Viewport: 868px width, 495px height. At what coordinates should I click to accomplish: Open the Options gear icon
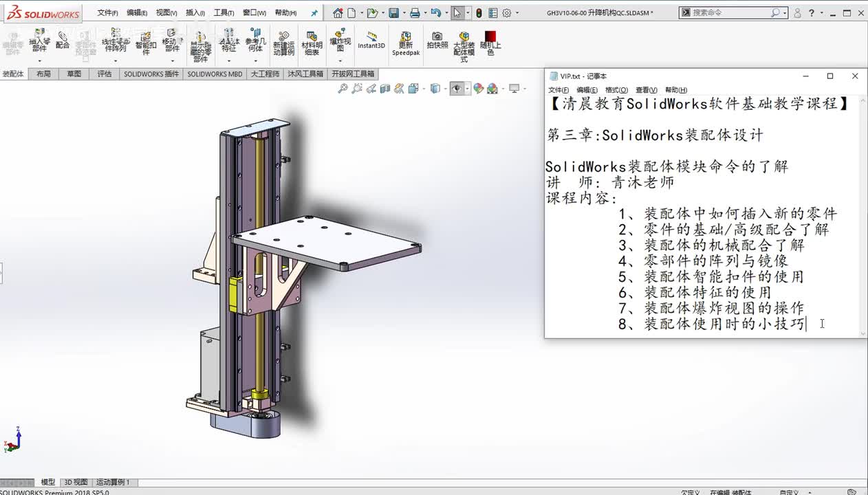point(507,12)
